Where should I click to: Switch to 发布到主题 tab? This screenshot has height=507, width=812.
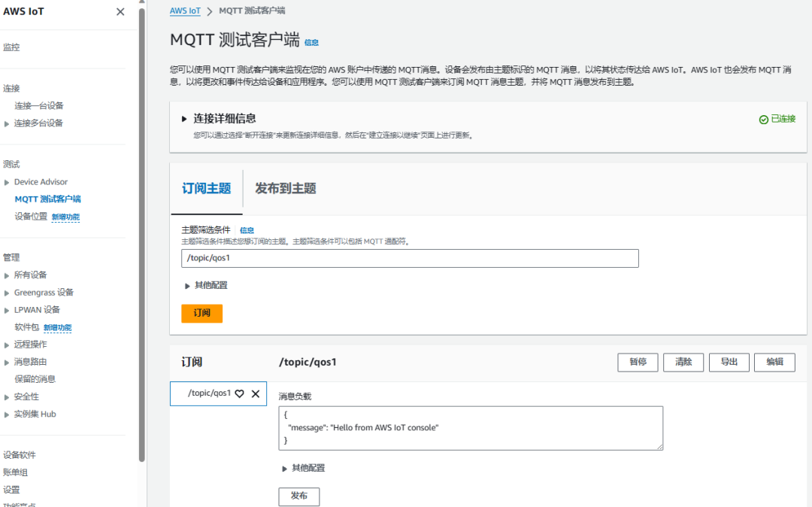(x=286, y=189)
